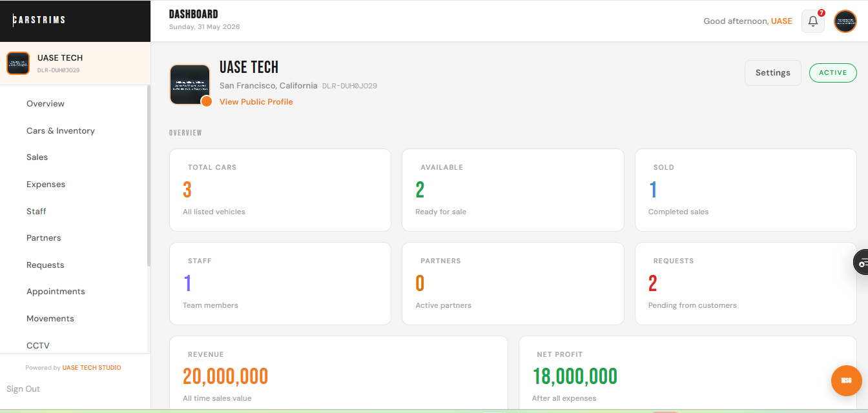Go to Requests
Image resolution: width=868 pixels, height=413 pixels.
45,265
